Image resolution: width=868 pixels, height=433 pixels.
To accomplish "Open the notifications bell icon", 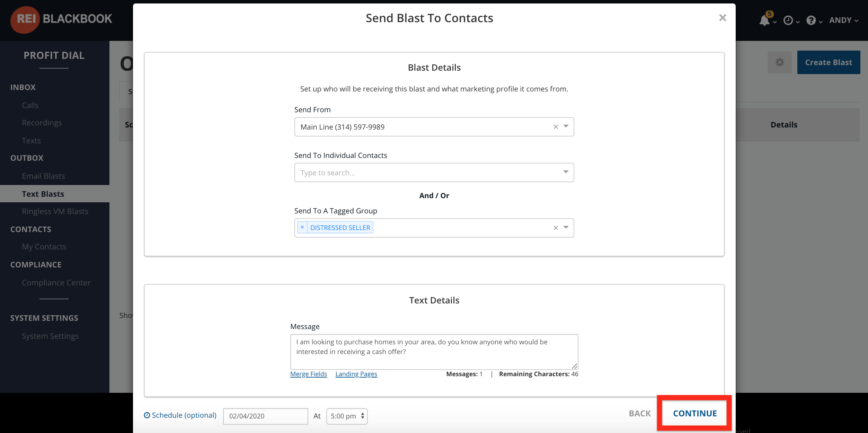I will click(764, 20).
